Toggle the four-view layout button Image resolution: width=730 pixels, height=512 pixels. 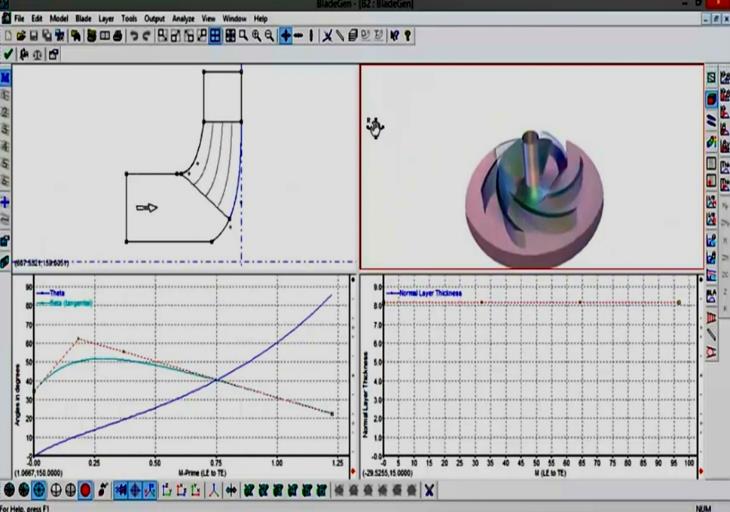tap(215, 36)
